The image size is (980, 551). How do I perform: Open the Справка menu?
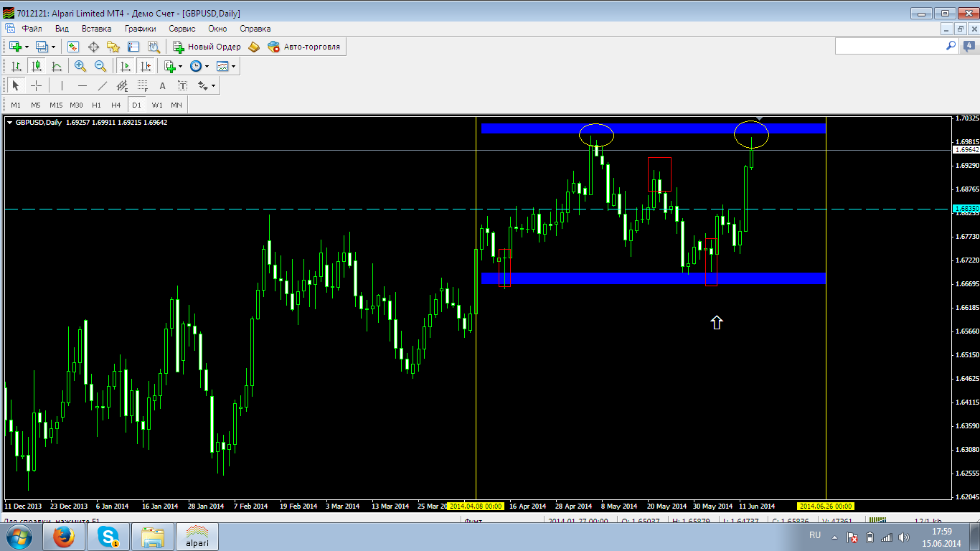255,29
